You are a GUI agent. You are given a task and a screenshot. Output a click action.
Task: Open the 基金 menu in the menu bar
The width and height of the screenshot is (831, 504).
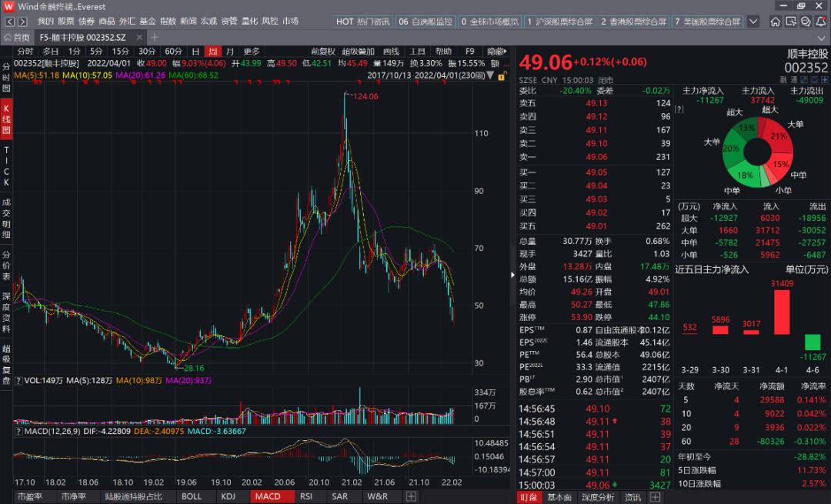click(x=146, y=22)
